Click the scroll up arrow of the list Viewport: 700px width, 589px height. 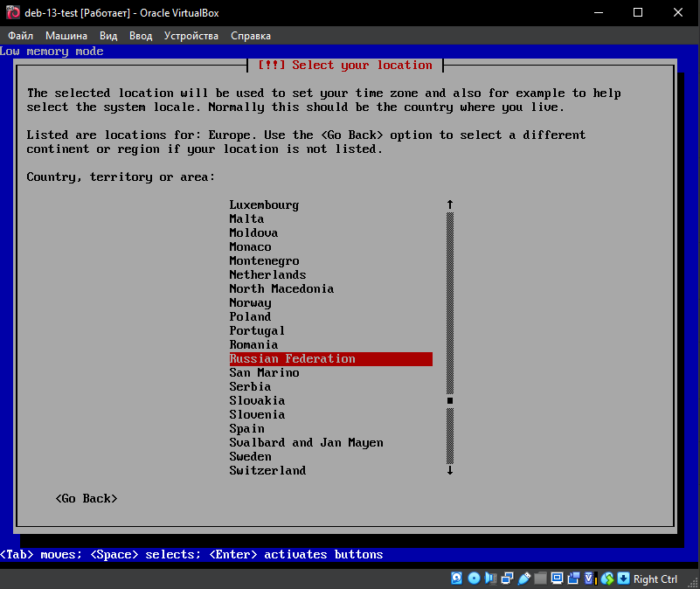[450, 204]
